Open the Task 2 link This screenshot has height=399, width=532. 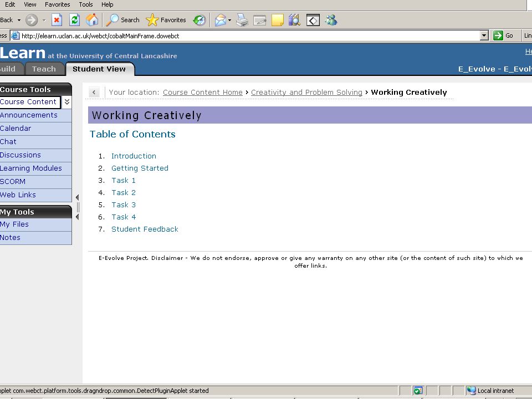[x=124, y=193]
